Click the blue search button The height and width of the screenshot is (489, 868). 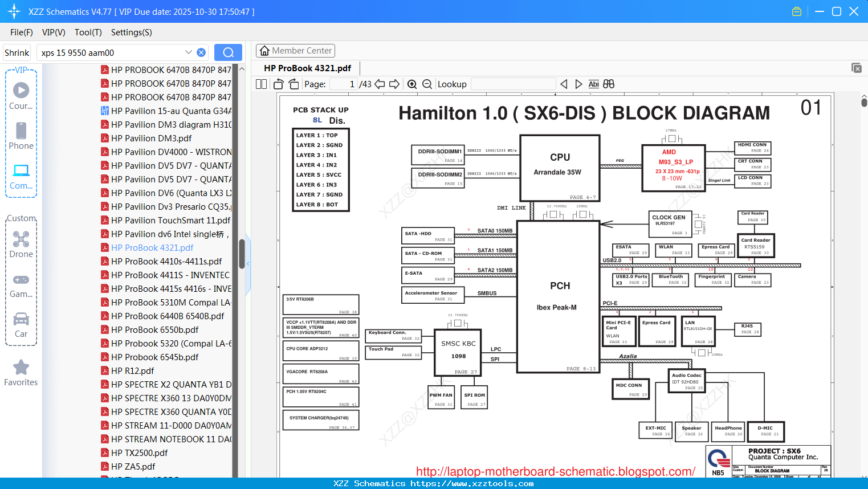228,52
